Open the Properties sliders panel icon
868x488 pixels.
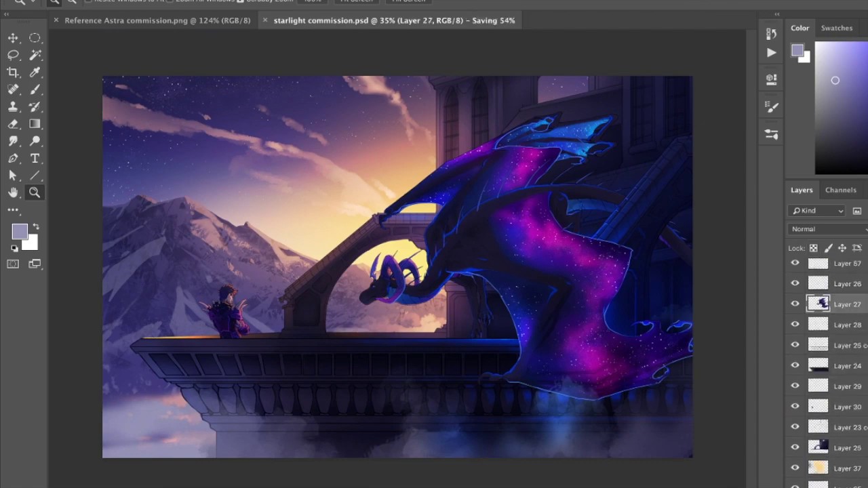771,134
